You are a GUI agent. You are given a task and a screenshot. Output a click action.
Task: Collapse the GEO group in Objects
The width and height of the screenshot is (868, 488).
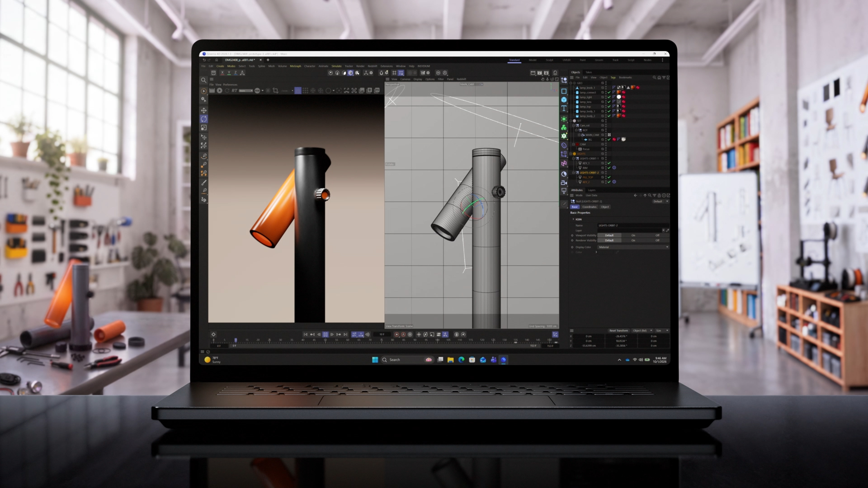click(x=571, y=83)
